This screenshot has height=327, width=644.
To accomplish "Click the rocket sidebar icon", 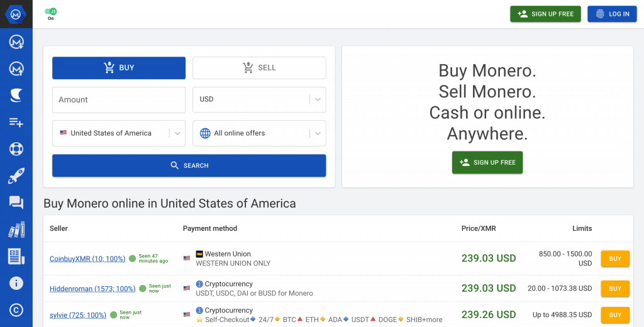I will [16, 176].
